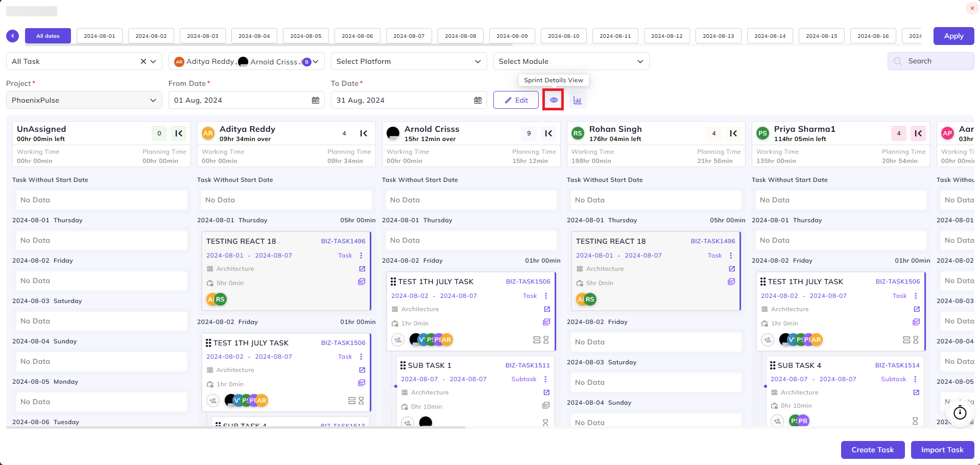
Task: Collapse Rohan Singh column arrow icon
Action: point(733,133)
